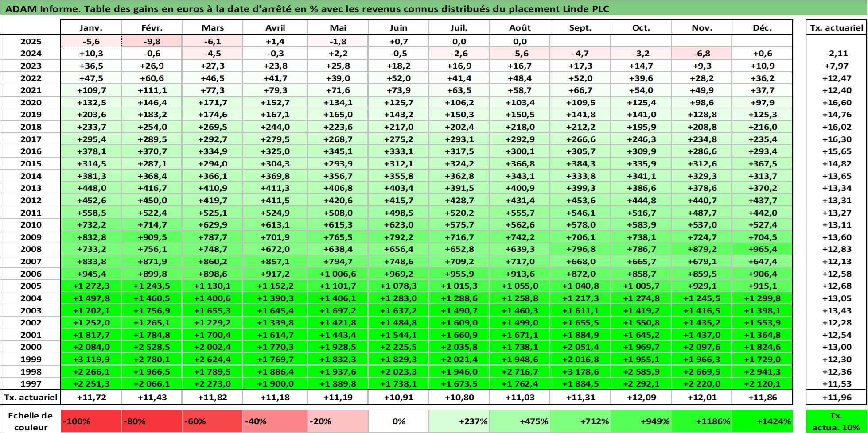The image size is (868, 433).
Task: Click cell +2 716,7 in Août 1998
Action: 520,372
